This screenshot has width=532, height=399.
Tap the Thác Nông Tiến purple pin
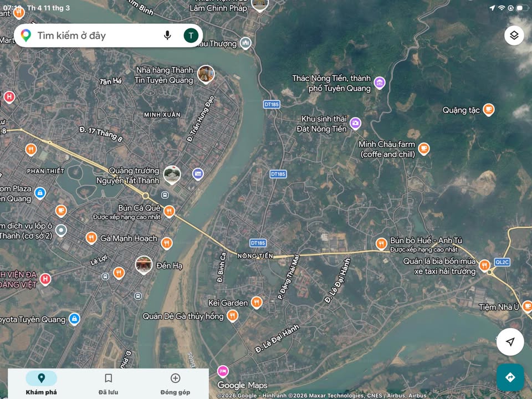tap(379, 83)
